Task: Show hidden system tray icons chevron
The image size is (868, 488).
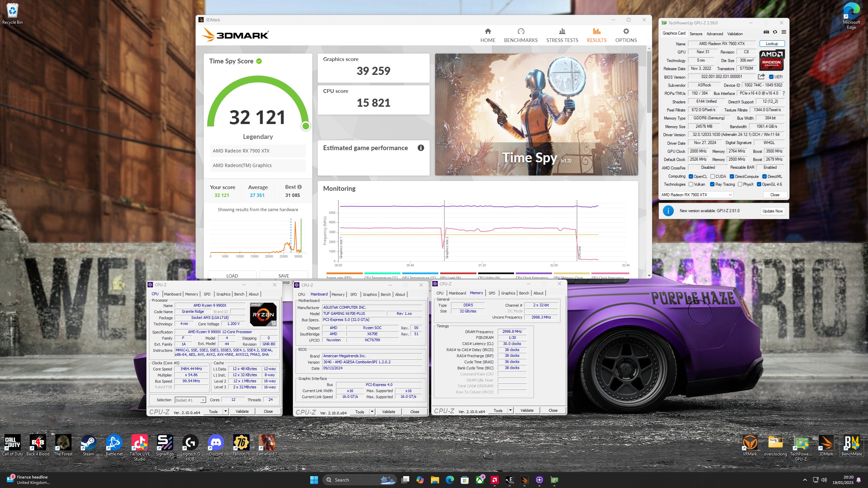Action: coord(805,480)
